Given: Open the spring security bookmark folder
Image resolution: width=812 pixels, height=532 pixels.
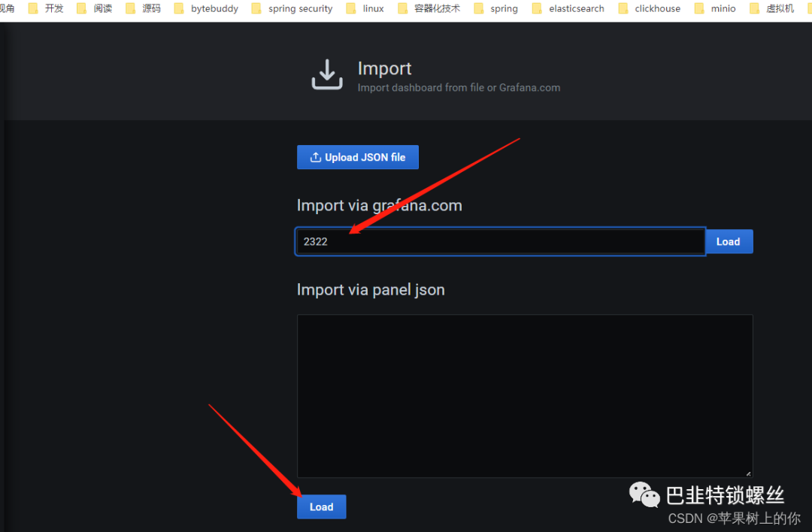Looking at the screenshot, I should [292, 9].
